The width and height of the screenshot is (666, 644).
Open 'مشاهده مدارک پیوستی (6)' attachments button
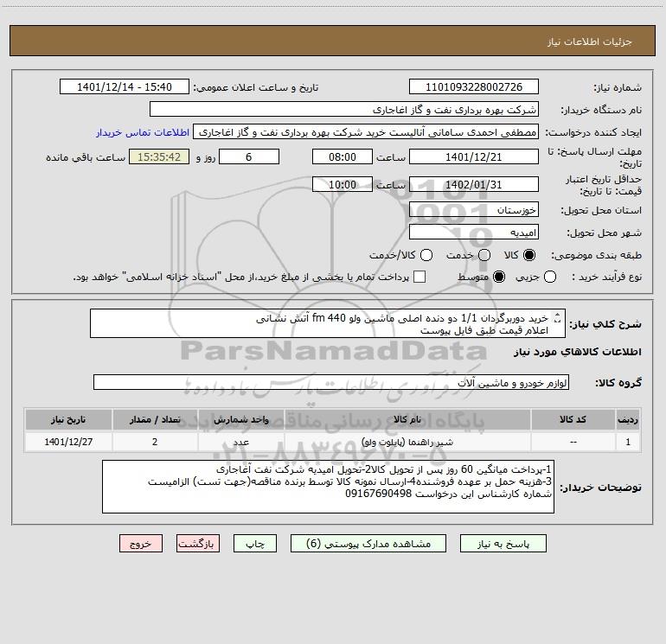click(368, 544)
